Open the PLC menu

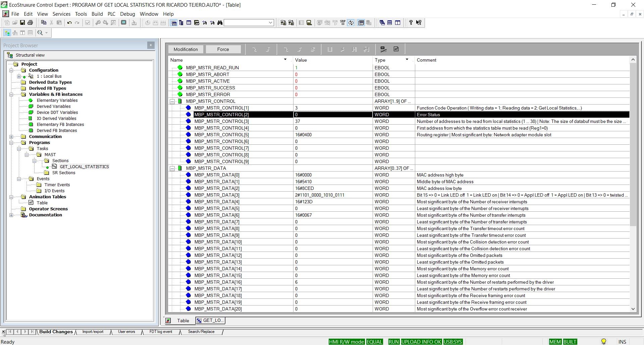pos(111,14)
